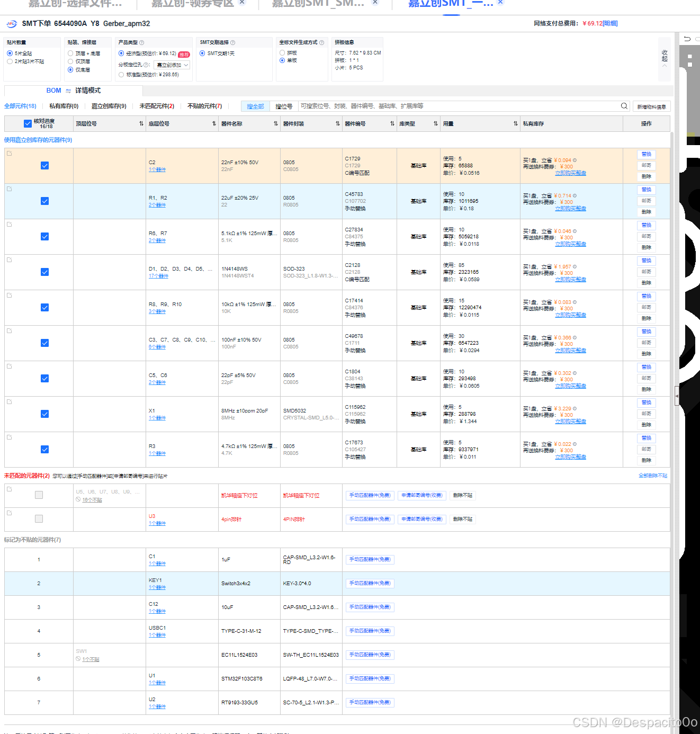Select the 仅顶层 radio option
The width and height of the screenshot is (700, 734).
[x=70, y=61]
